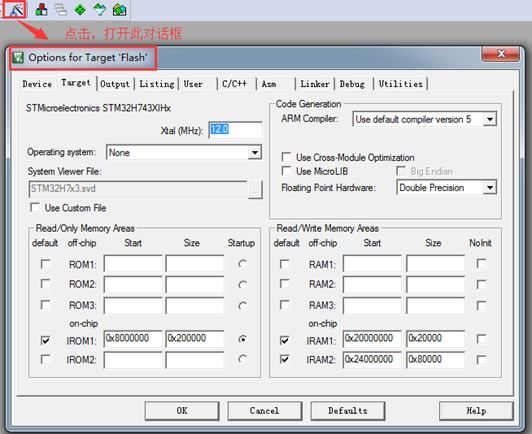
Task: Check the RAM1 default checkbox
Action: pyautogui.click(x=285, y=264)
